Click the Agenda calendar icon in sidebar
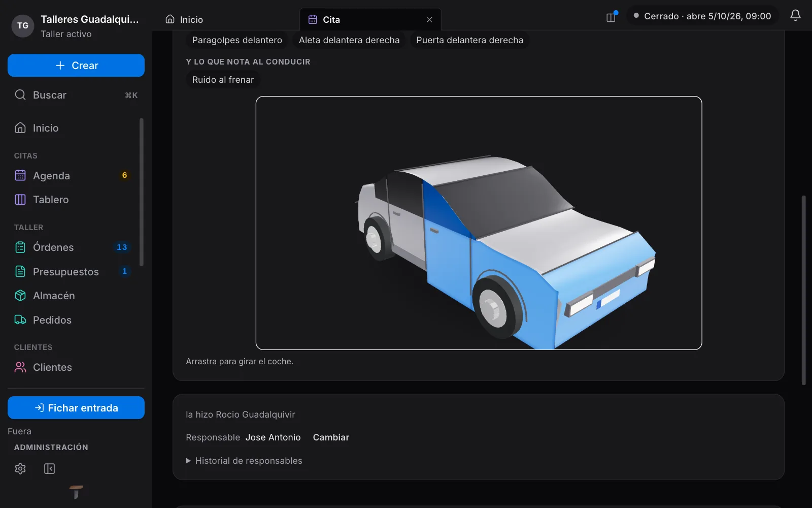Screen dimensions: 812x508 tap(20, 176)
